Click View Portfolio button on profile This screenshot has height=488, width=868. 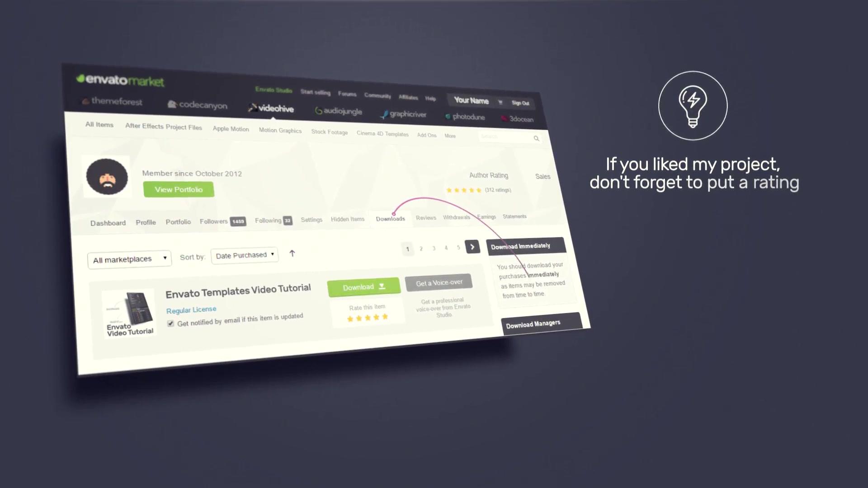click(178, 189)
